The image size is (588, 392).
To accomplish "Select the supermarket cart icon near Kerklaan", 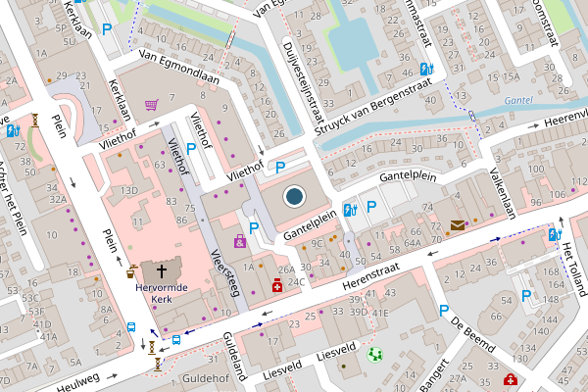I will [152, 105].
